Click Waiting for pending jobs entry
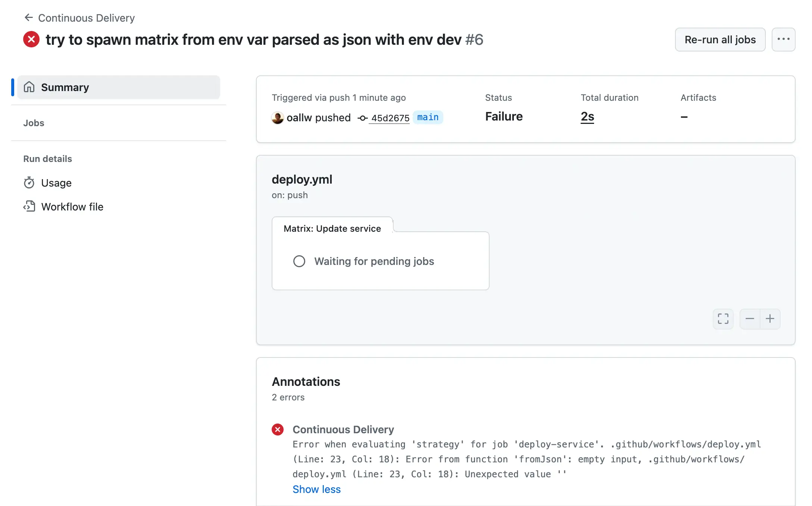 pos(374,261)
